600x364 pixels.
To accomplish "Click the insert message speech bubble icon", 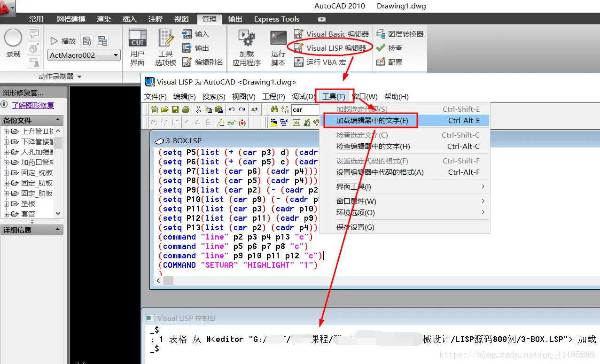I will pyautogui.click(x=34, y=34).
